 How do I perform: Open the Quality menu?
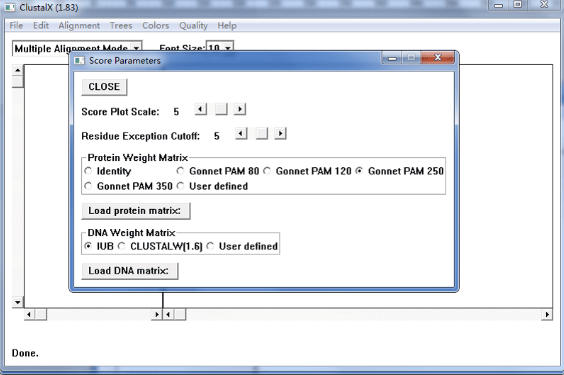[x=193, y=26]
